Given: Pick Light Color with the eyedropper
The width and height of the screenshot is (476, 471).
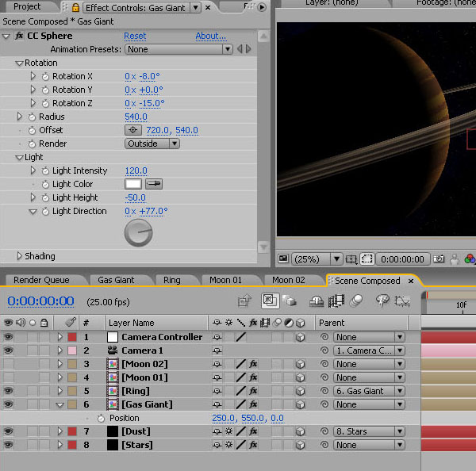Looking at the screenshot, I should tap(154, 184).
